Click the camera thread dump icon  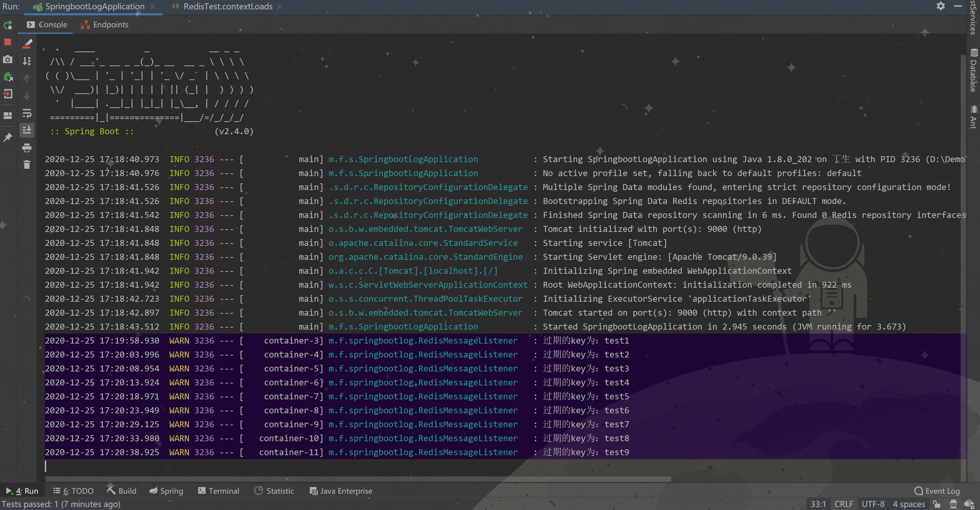8,59
